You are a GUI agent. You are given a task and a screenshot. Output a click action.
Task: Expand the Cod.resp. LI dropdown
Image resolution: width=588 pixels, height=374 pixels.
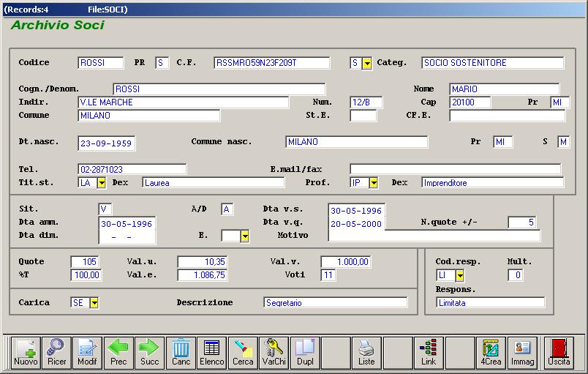click(x=460, y=276)
